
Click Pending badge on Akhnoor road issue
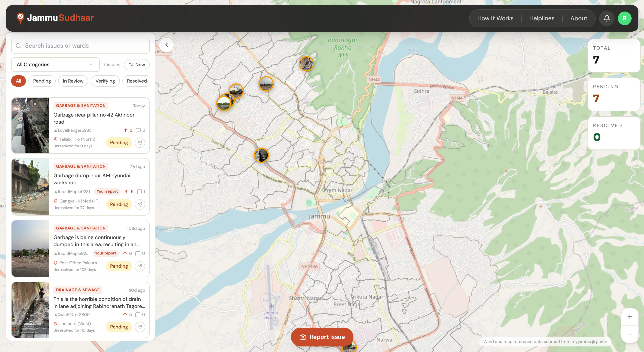(x=119, y=143)
